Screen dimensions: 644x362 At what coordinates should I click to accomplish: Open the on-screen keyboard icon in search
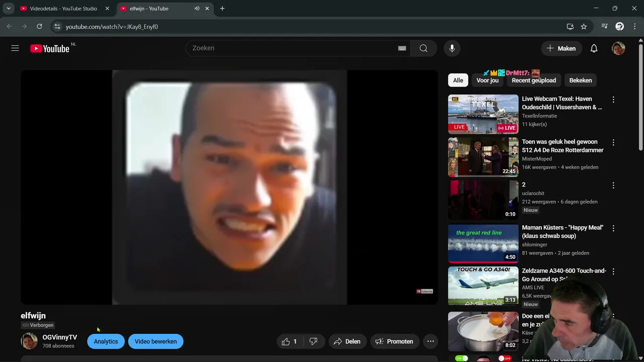402,48
